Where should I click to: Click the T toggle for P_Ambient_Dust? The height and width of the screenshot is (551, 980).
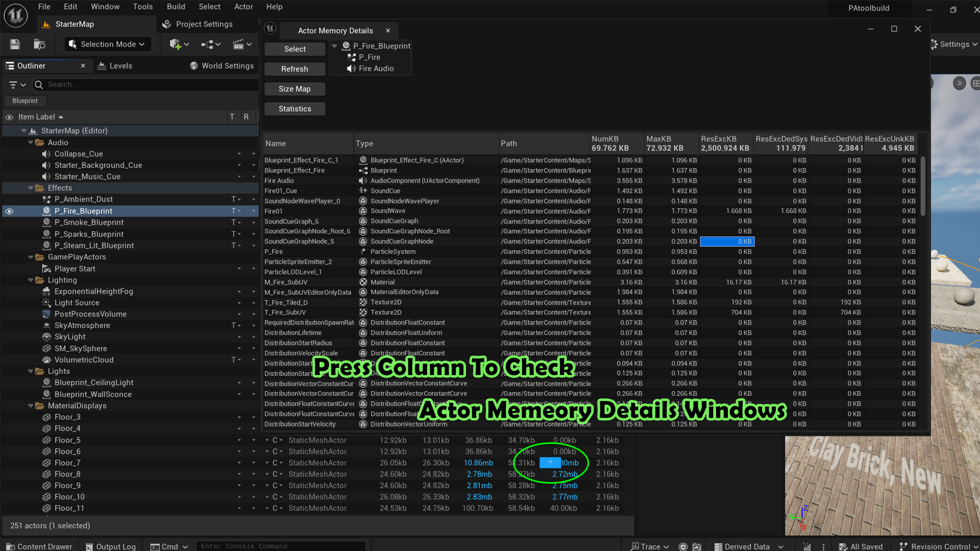coord(233,199)
